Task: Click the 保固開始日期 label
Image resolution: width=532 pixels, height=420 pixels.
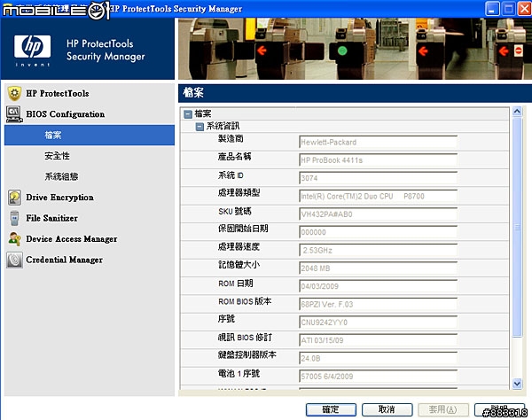Action: click(x=243, y=229)
